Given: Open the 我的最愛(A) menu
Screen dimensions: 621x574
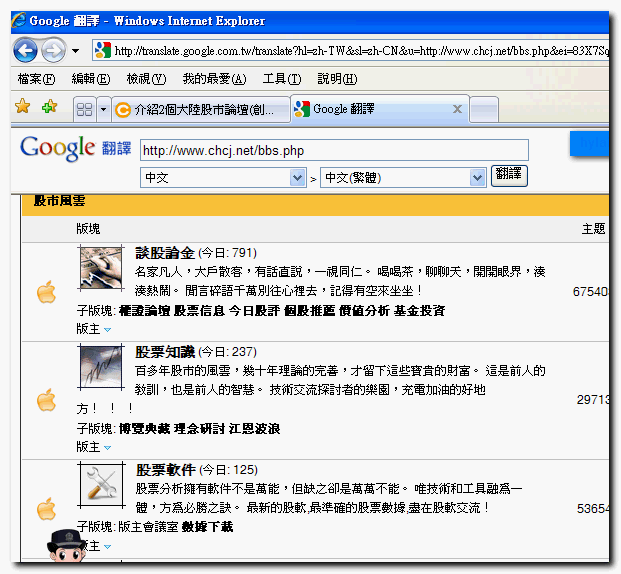Looking at the screenshot, I should pos(214,79).
